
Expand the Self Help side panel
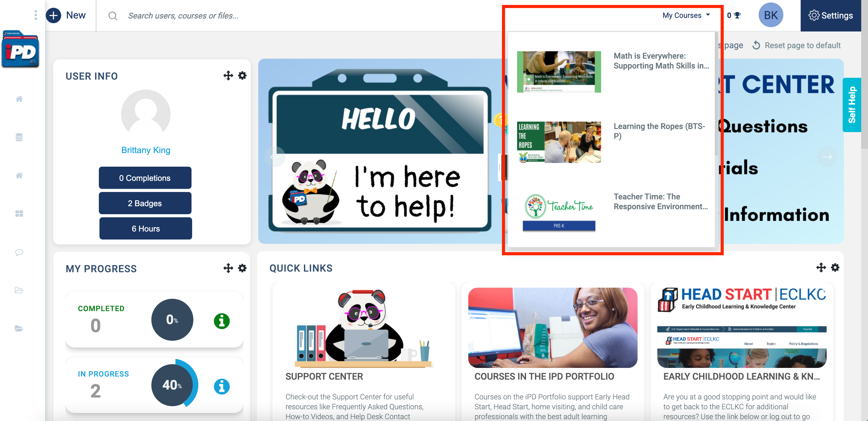pos(853,105)
